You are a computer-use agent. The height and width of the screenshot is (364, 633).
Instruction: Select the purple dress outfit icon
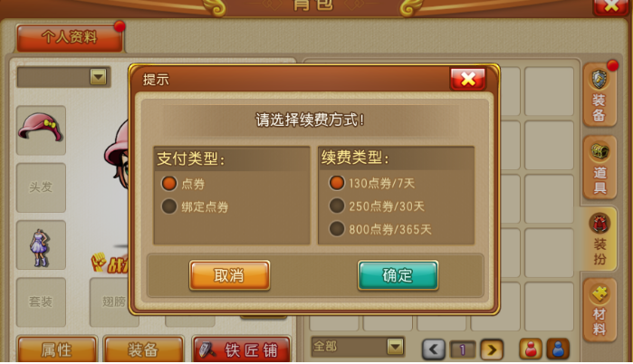pyautogui.click(x=41, y=245)
